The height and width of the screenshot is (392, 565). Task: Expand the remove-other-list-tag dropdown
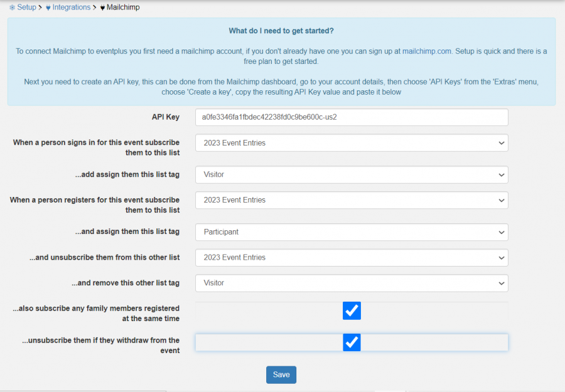click(x=352, y=282)
